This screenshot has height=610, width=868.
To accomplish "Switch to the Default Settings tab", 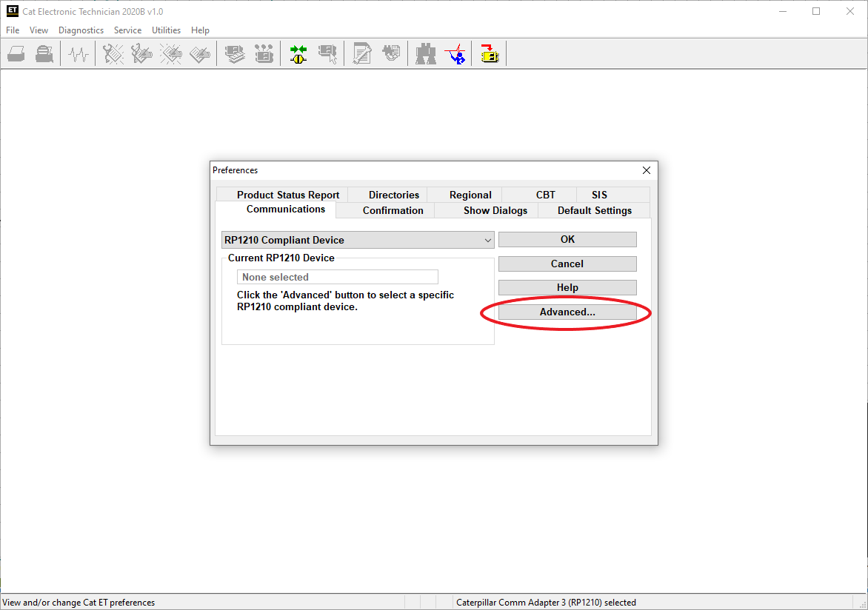I will click(x=595, y=210).
